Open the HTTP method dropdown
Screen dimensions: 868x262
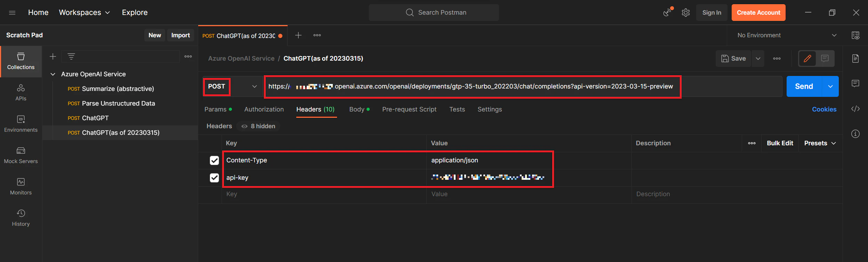tap(233, 86)
